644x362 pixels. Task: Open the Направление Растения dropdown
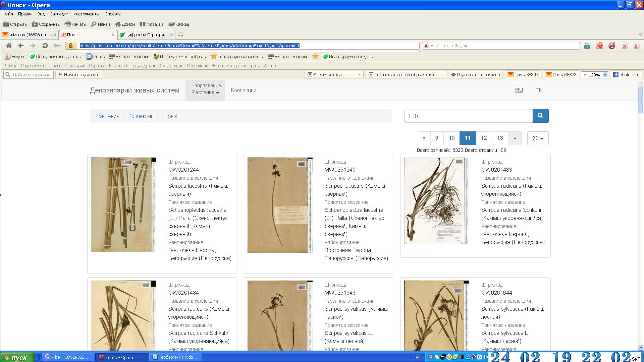point(205,90)
